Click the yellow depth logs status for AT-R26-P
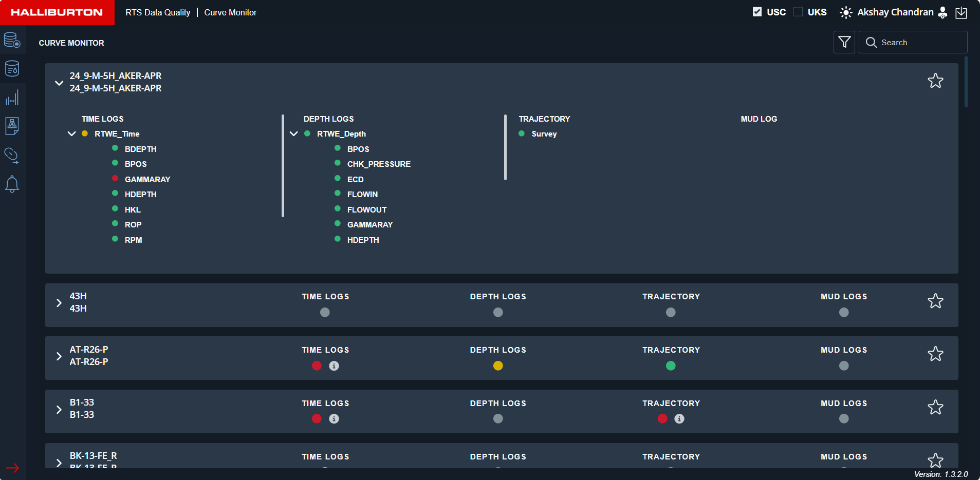 [x=497, y=366]
